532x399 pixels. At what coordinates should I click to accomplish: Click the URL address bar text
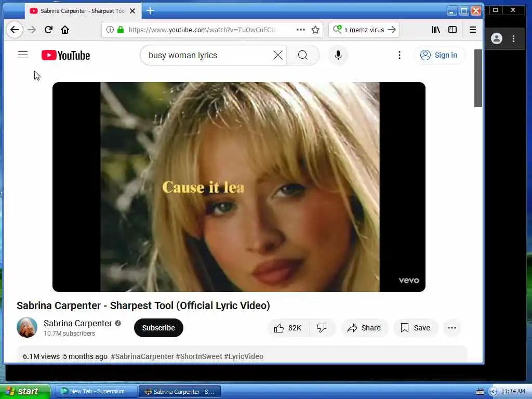202,30
